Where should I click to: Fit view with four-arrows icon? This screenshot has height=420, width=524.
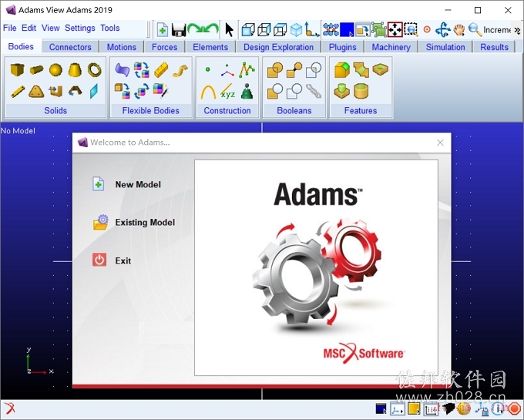pos(395,30)
